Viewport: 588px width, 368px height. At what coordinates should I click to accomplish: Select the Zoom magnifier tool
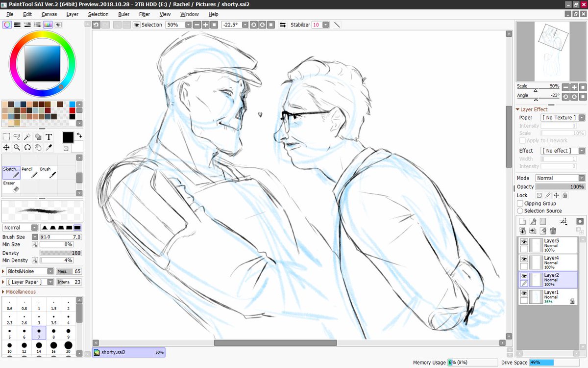(17, 147)
